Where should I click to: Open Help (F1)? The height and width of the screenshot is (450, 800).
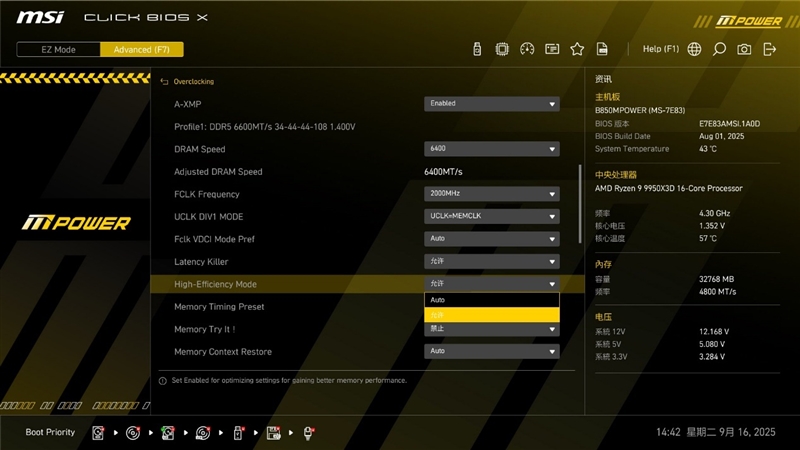click(x=661, y=49)
